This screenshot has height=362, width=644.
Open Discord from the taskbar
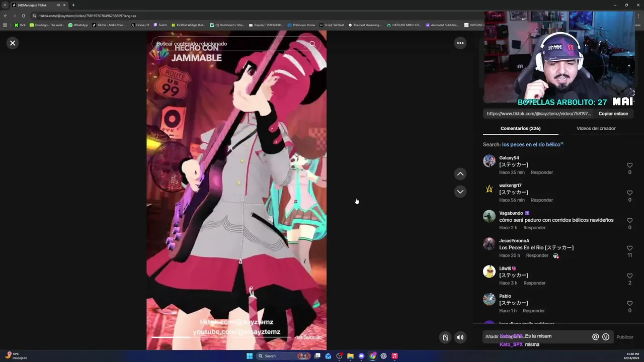coord(361,356)
